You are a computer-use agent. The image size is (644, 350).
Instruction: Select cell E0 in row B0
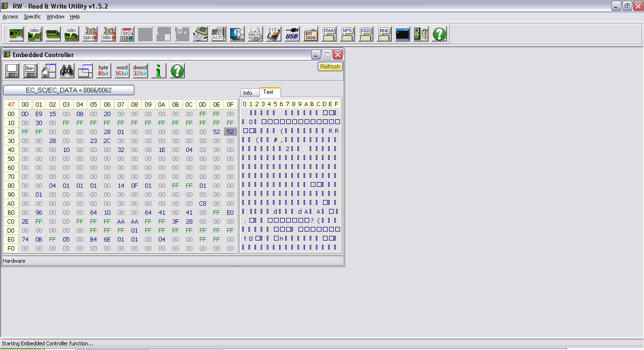[230, 212]
